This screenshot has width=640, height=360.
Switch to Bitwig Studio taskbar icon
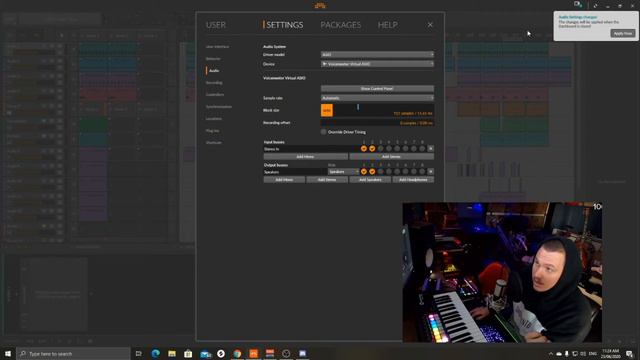(x=253, y=353)
